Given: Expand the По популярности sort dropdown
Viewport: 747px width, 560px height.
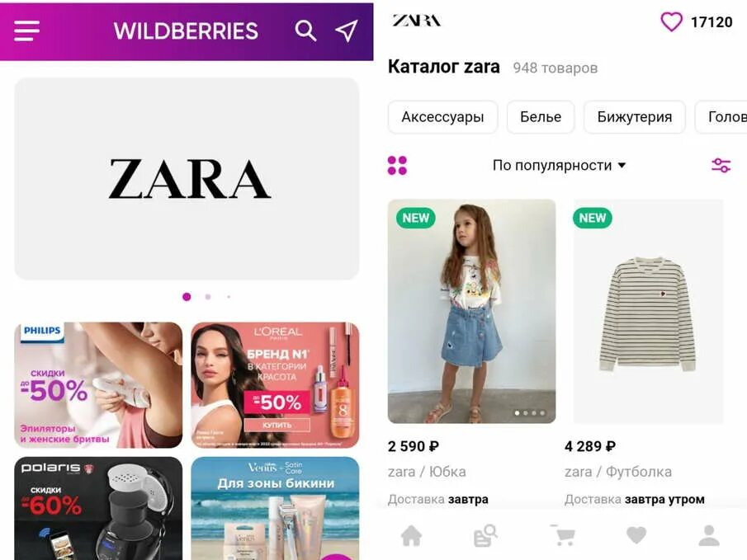Looking at the screenshot, I should pyautogui.click(x=559, y=165).
